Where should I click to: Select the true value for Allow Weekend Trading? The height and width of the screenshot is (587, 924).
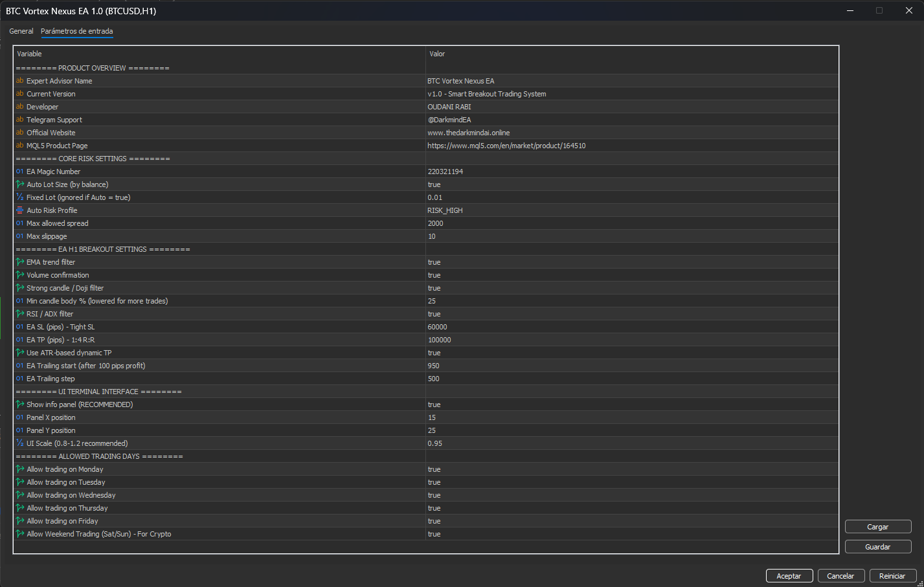[x=434, y=534]
